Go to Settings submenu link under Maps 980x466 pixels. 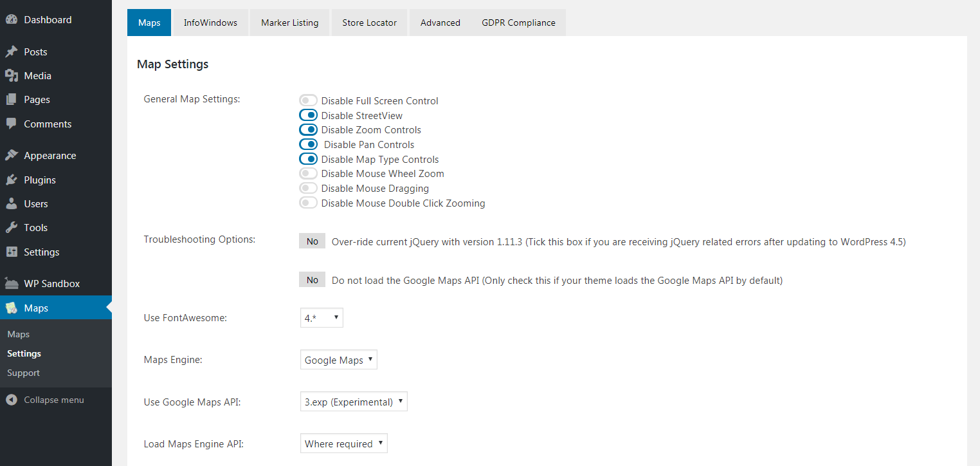pos(24,353)
